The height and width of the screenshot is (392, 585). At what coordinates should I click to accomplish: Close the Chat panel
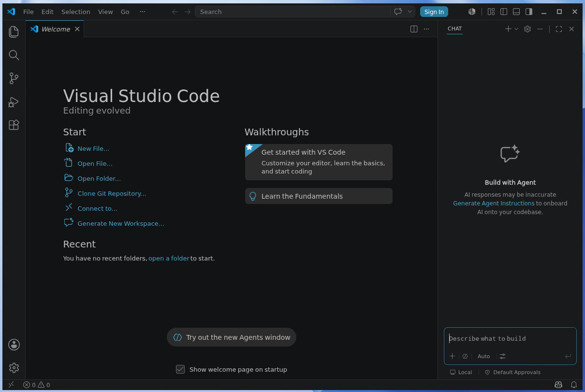571,29
